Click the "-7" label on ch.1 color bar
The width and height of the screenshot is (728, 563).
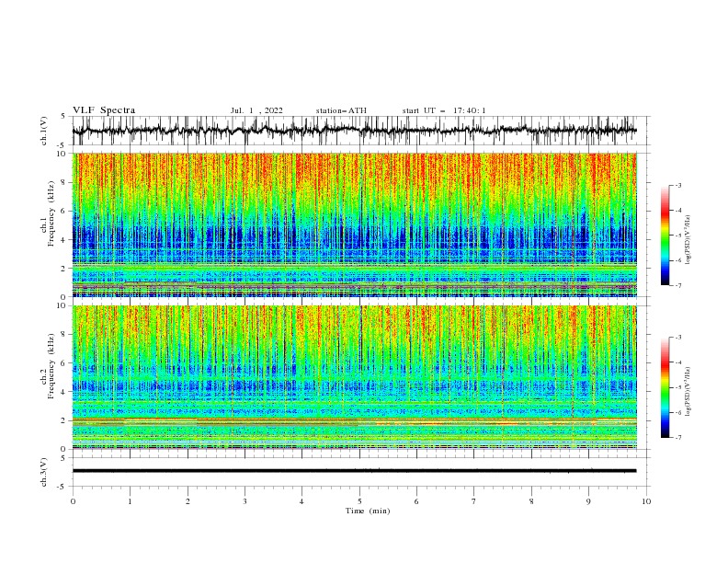(x=678, y=285)
